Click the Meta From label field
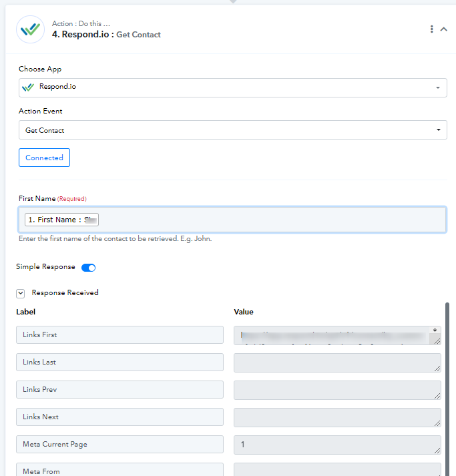The image size is (456, 476). pos(120,469)
